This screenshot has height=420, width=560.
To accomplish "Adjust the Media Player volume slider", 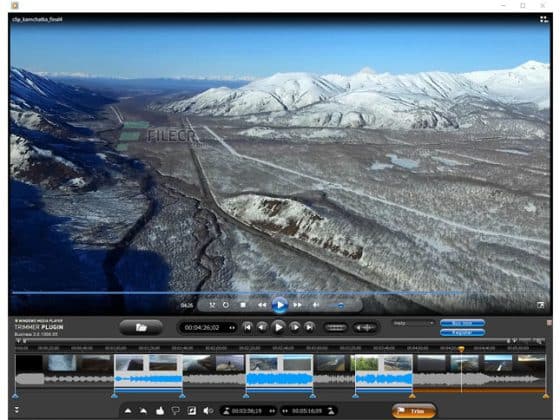I will [x=337, y=305].
